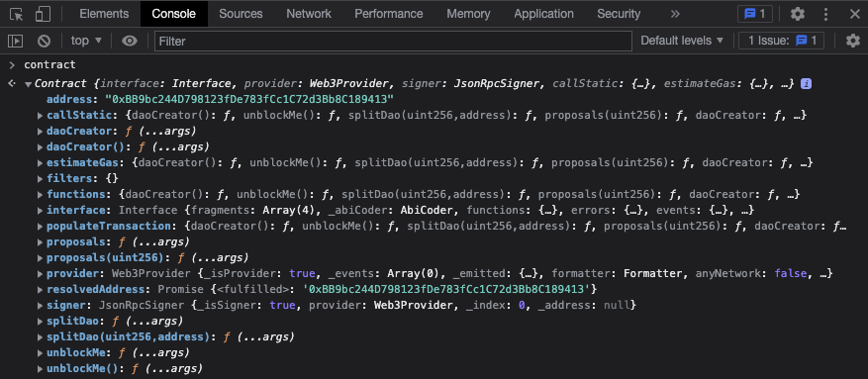Image resolution: width=868 pixels, height=379 pixels.
Task: Expand the proposals property arrow
Action: point(40,241)
